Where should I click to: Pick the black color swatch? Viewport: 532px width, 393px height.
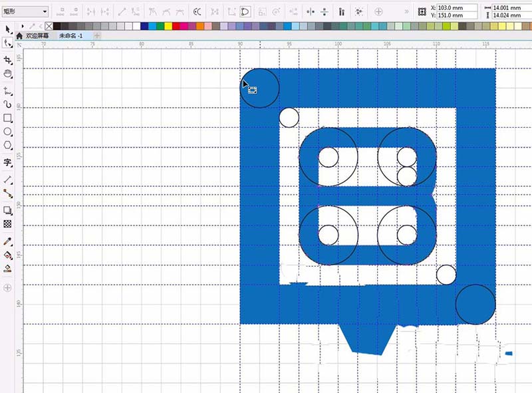(x=57, y=26)
